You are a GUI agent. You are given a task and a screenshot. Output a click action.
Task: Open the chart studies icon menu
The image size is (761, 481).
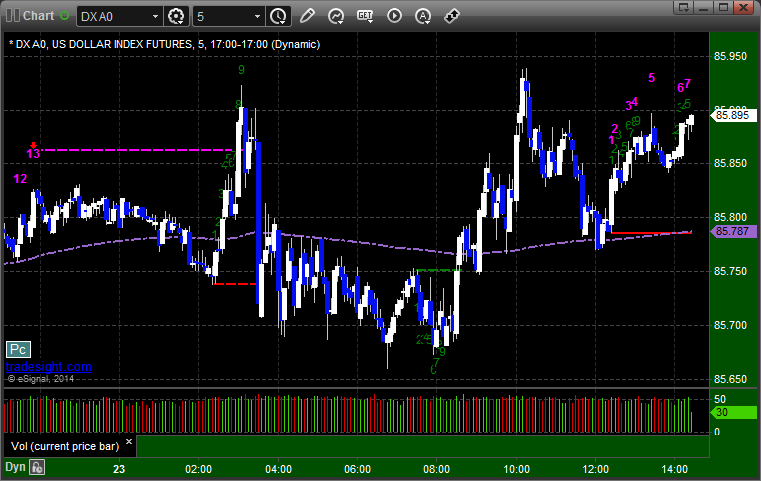[x=336, y=16]
